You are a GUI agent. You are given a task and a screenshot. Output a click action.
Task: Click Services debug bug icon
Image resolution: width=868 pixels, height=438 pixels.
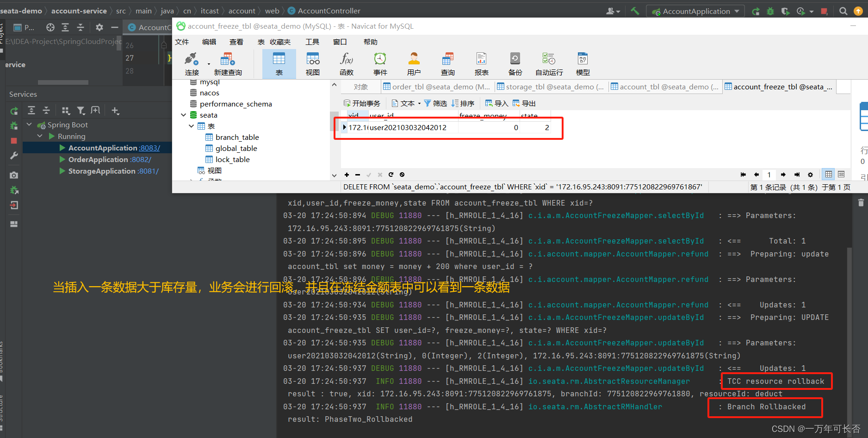(14, 125)
